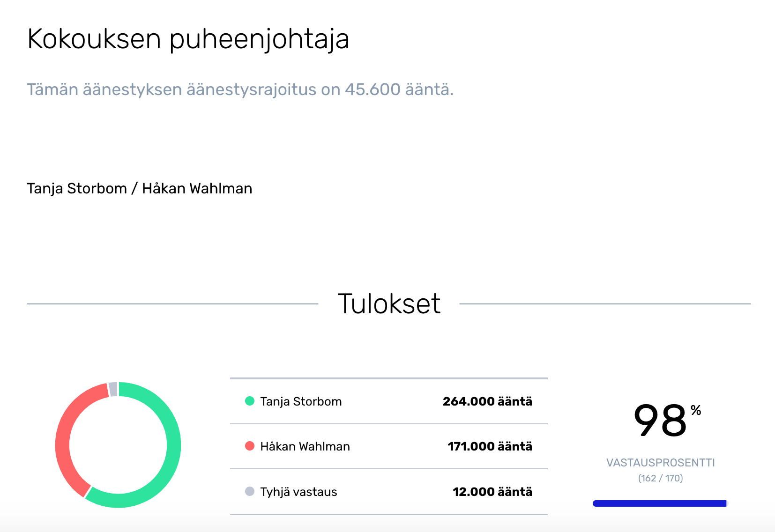Click the red dot beside Håkan Wahlman

pos(250,446)
